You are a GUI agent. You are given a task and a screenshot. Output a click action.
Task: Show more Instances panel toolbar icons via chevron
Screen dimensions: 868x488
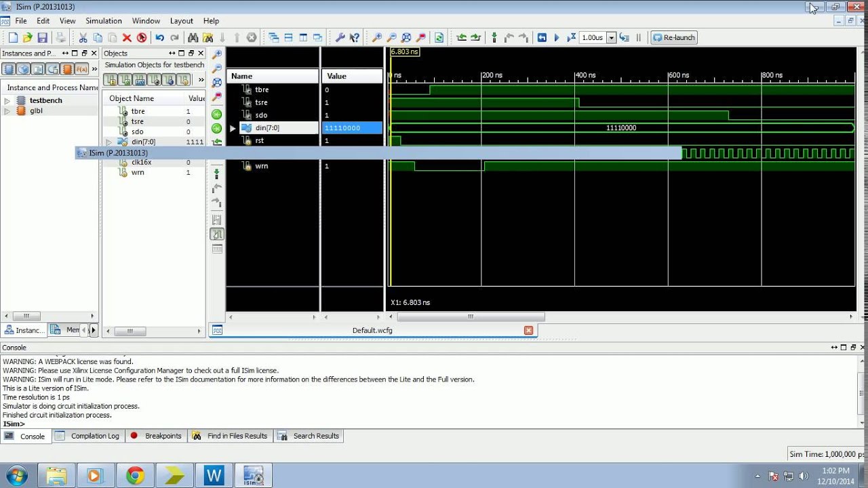pyautogui.click(x=93, y=69)
